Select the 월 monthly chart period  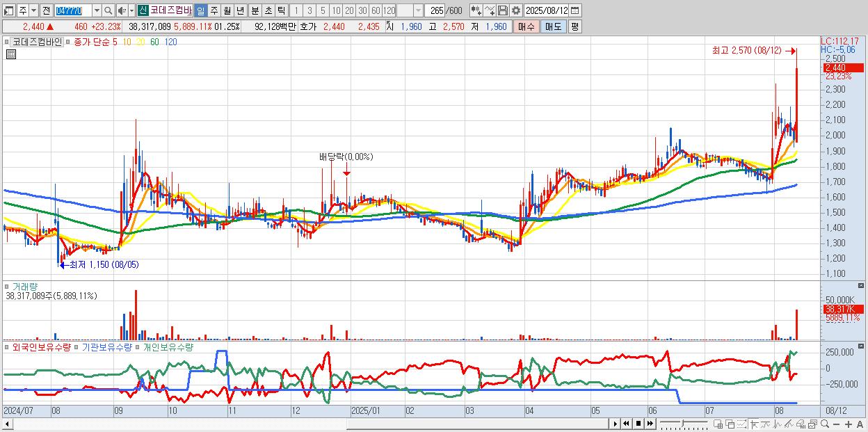(227, 10)
